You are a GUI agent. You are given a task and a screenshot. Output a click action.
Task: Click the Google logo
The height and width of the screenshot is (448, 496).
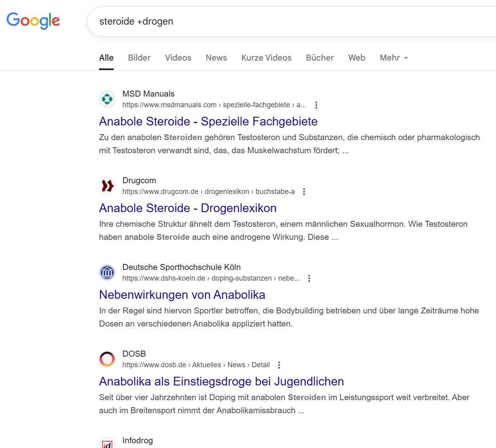tap(33, 21)
